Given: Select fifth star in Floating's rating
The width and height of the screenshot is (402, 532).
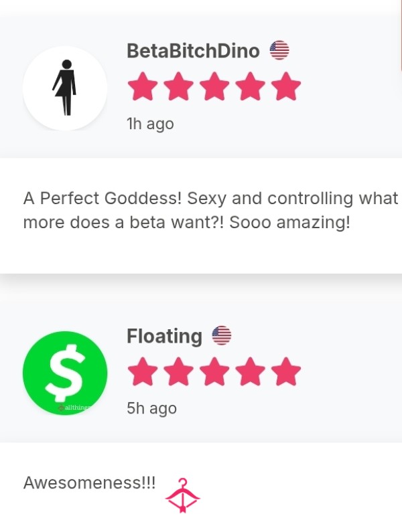Looking at the screenshot, I should [286, 371].
